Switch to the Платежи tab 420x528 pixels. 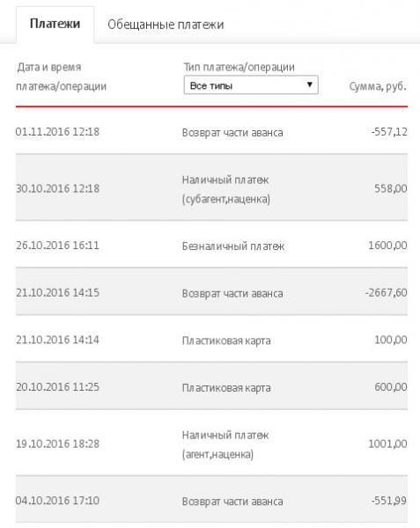55,25
